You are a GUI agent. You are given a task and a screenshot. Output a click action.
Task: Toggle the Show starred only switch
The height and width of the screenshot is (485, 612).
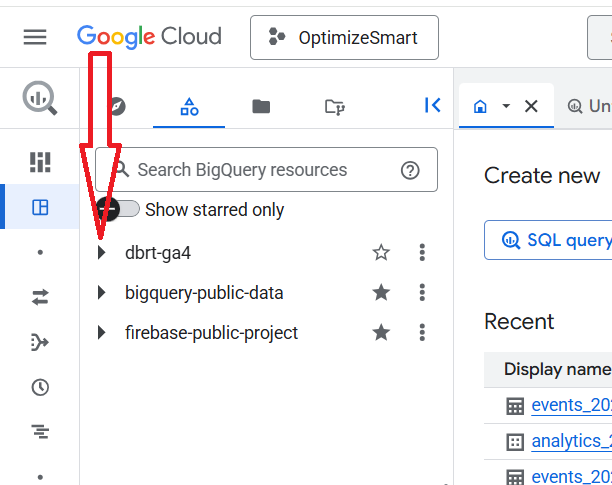pos(120,210)
